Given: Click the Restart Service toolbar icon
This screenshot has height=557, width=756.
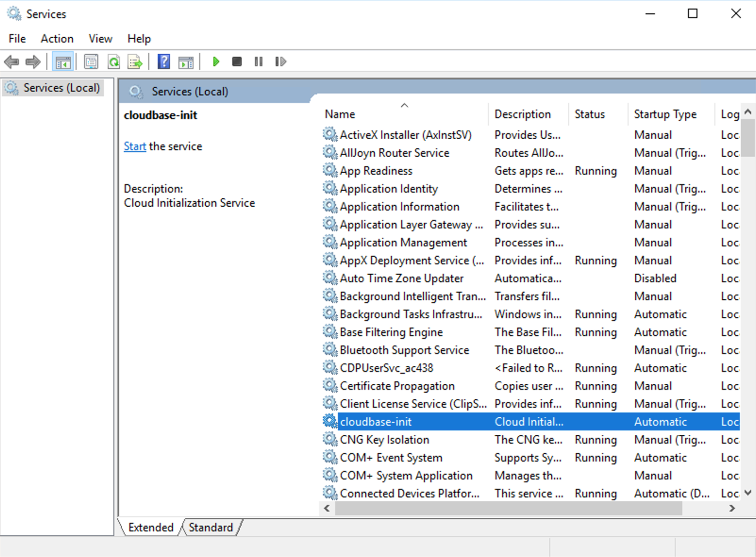Looking at the screenshot, I should [x=281, y=62].
